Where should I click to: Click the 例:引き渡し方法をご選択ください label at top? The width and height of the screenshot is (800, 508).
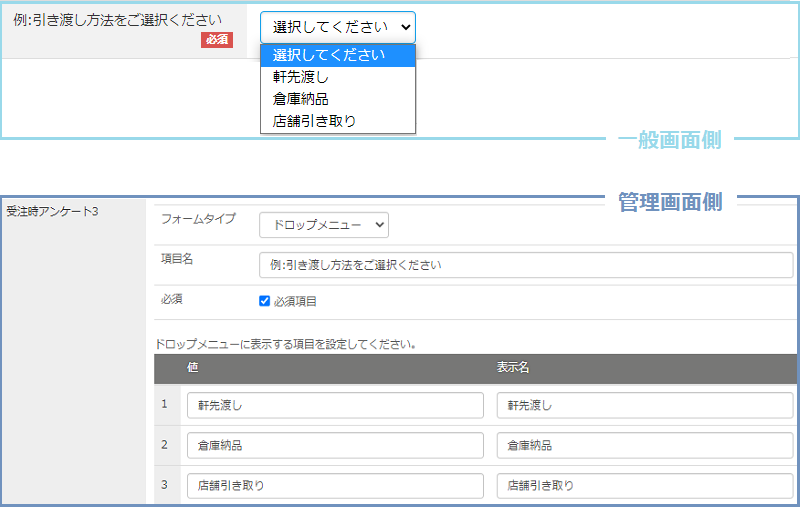(x=118, y=20)
